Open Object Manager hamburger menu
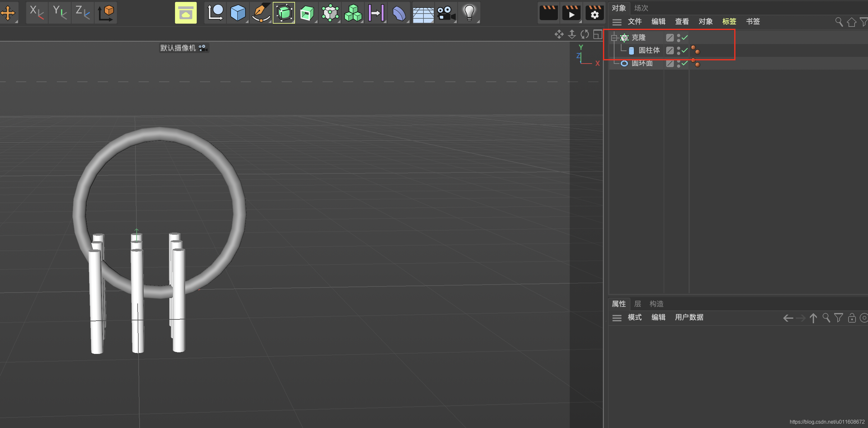Screen dimensions: 868x428 pyautogui.click(x=617, y=22)
